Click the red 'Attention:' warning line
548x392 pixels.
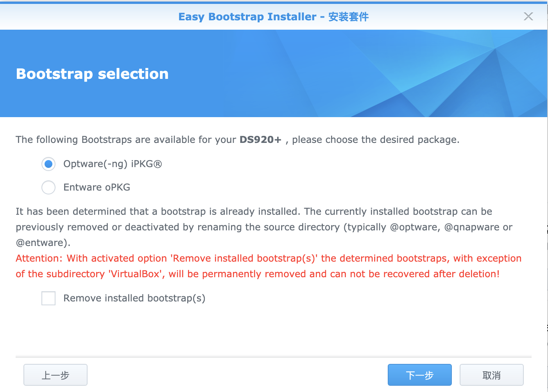coord(269,258)
